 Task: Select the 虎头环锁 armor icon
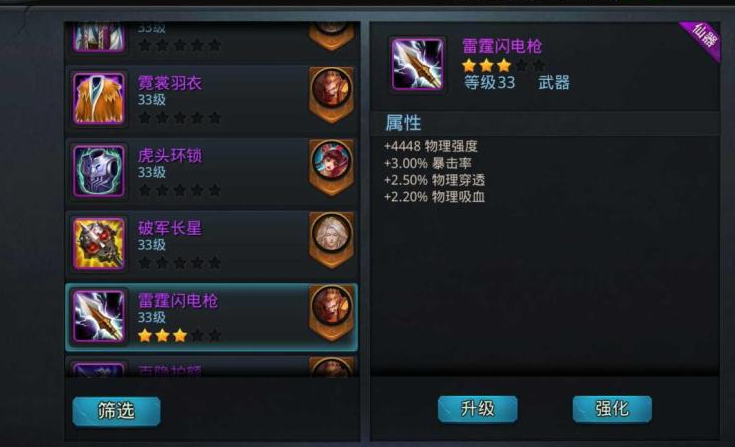click(99, 171)
